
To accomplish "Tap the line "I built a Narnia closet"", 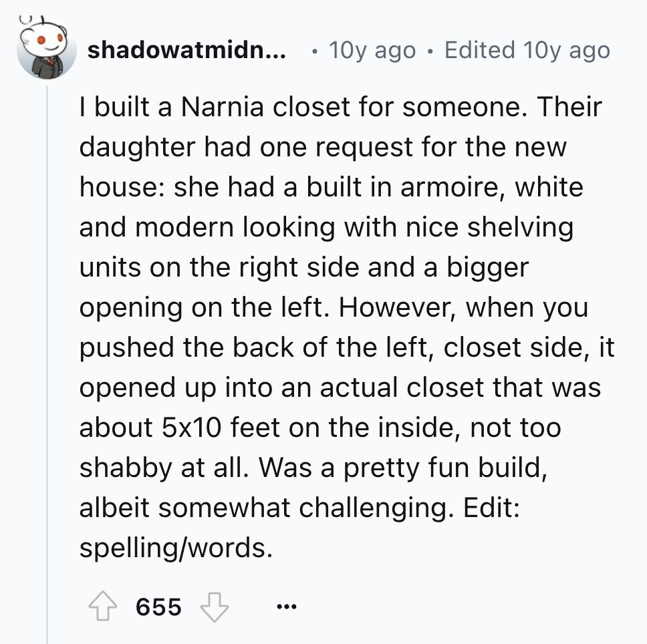I will click(x=340, y=107).
